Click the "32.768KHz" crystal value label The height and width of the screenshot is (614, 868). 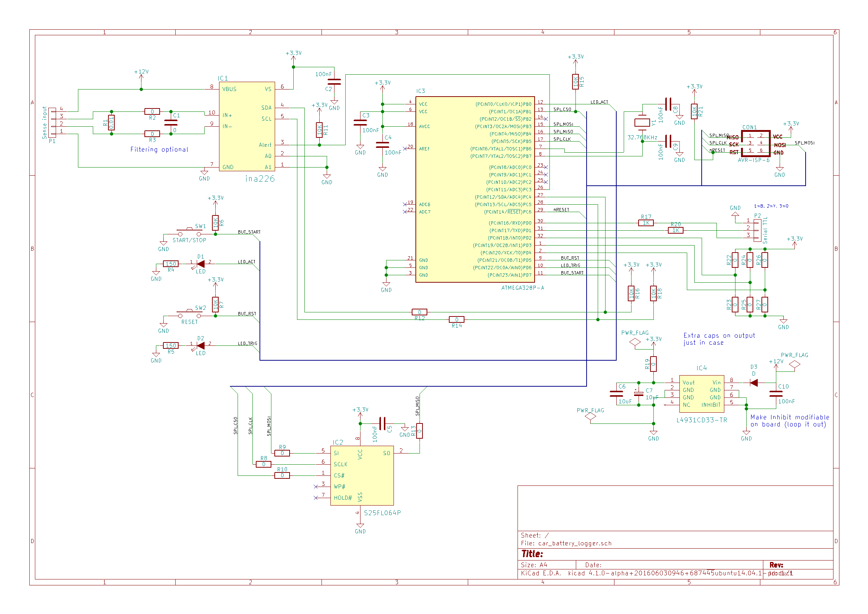click(642, 137)
